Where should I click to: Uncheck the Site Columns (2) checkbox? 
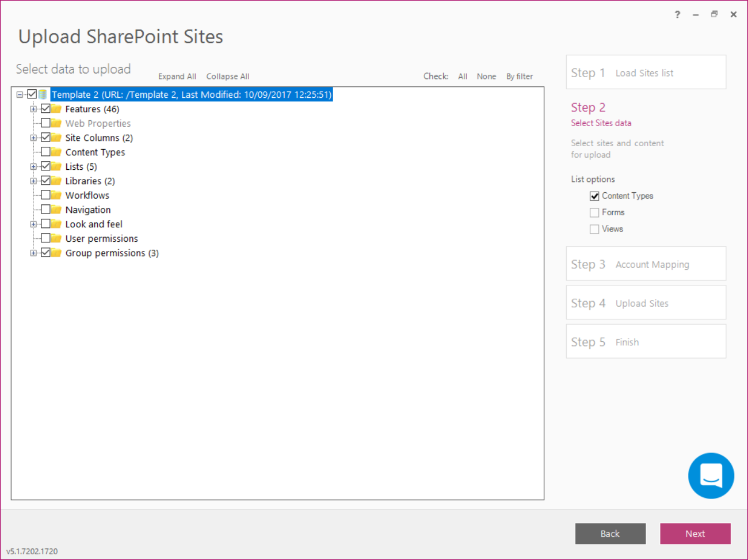pyautogui.click(x=45, y=138)
